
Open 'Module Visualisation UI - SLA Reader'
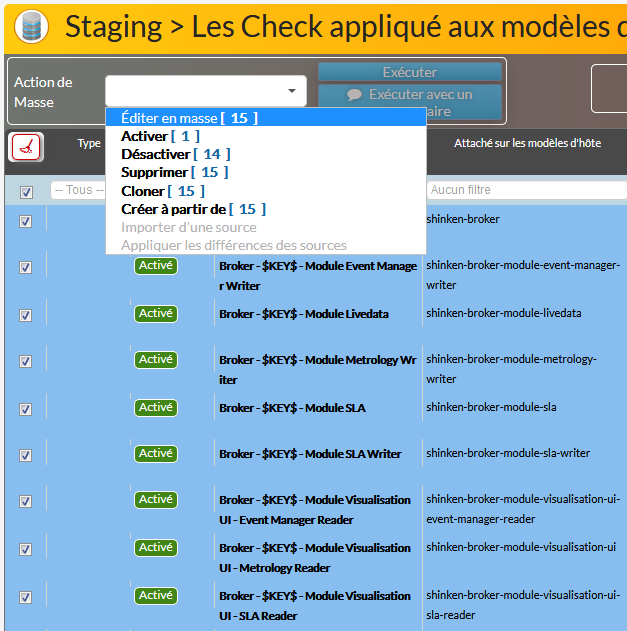pos(315,606)
